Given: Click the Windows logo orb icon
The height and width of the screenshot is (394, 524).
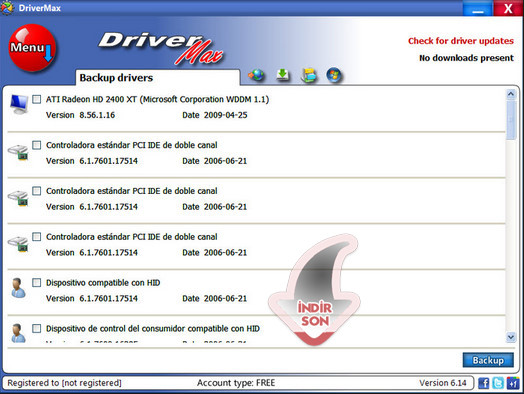Looking at the screenshot, I should (x=334, y=75).
